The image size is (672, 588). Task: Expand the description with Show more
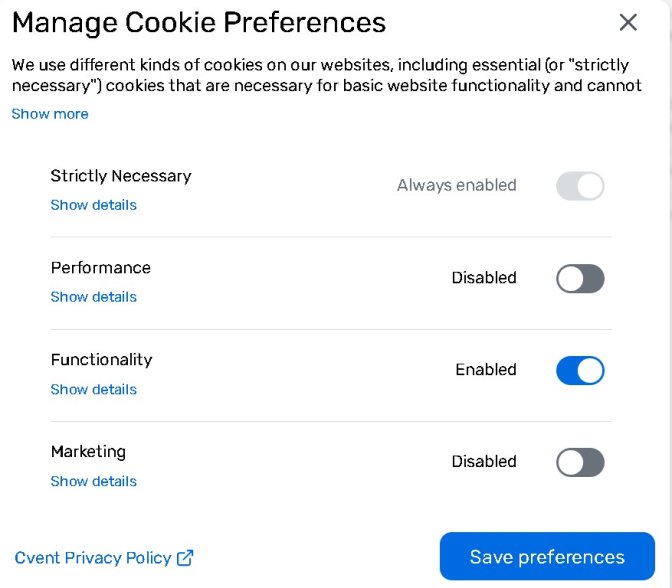point(50,114)
